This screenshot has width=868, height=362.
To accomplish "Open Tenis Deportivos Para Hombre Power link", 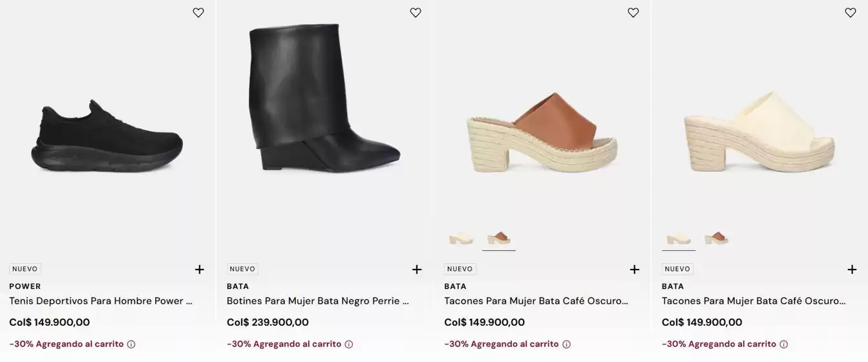I will [x=101, y=301].
